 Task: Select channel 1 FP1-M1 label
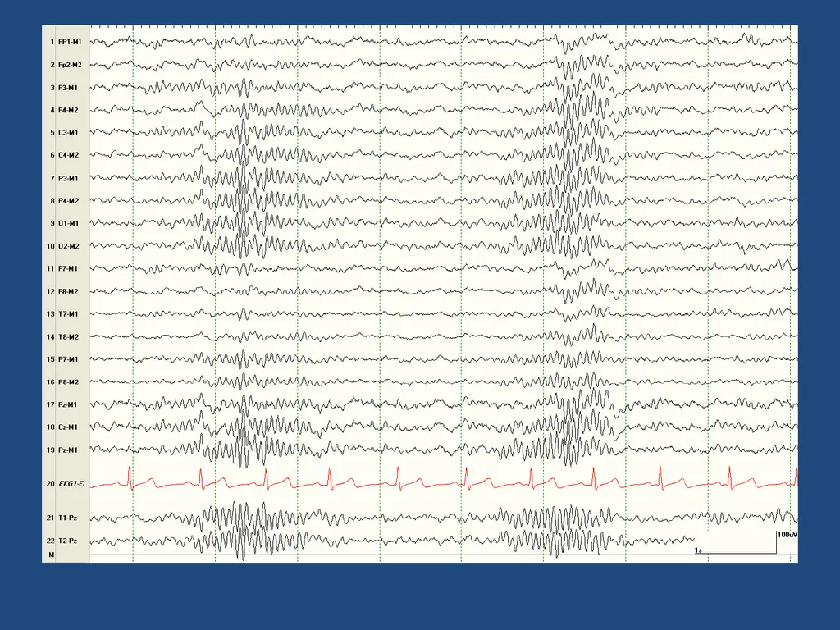71,42
